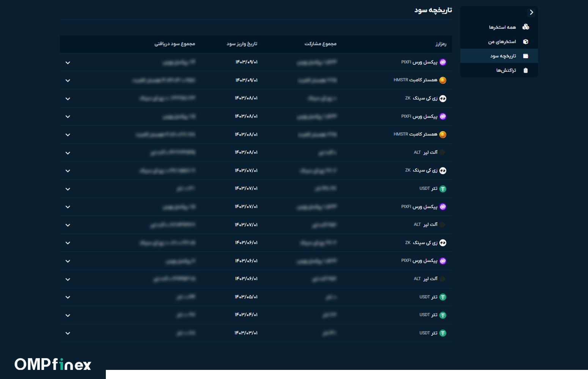Expand the ALT row dated 1403/08/01
588x379 pixels.
coord(68,153)
